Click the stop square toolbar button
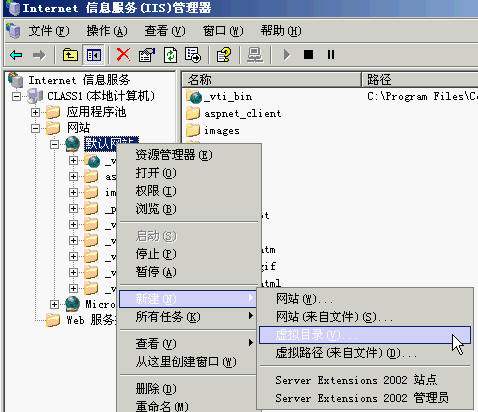478x412 pixels. (308, 55)
